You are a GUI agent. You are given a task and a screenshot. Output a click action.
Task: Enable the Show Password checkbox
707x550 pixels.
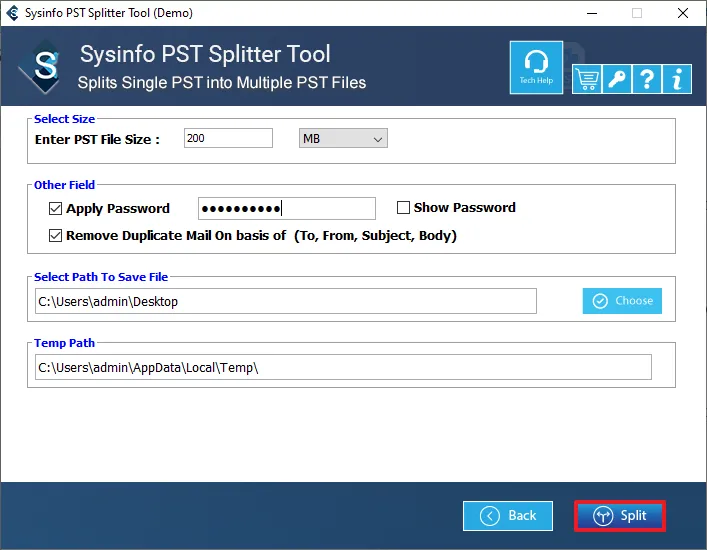pos(404,208)
